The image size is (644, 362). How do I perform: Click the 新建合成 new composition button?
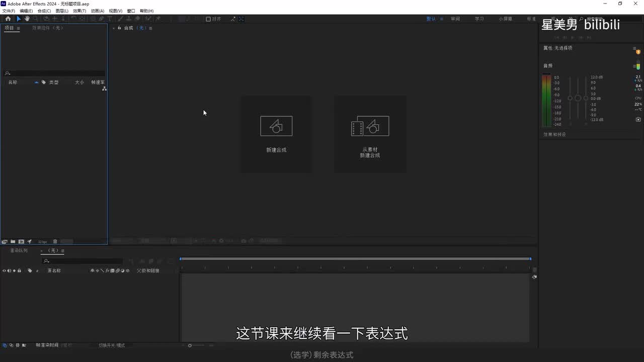pos(276,134)
